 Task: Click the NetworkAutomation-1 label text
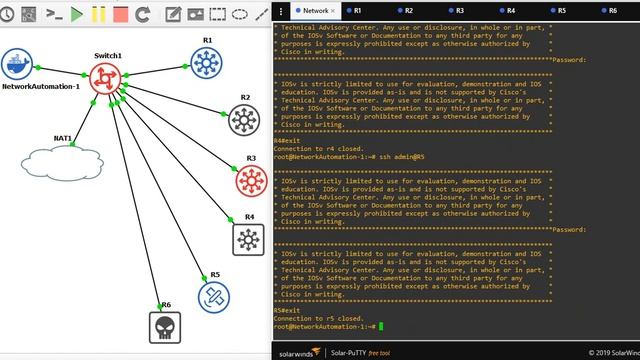click(41, 87)
